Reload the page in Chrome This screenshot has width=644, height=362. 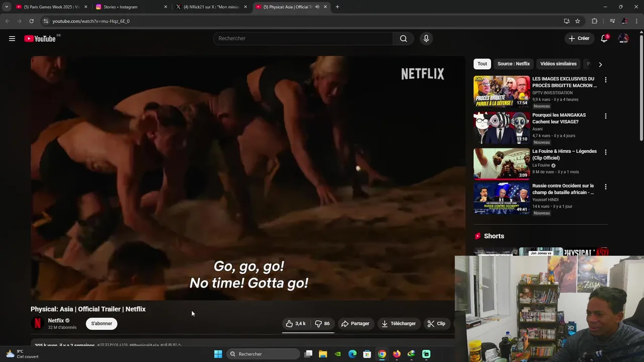[x=31, y=21]
